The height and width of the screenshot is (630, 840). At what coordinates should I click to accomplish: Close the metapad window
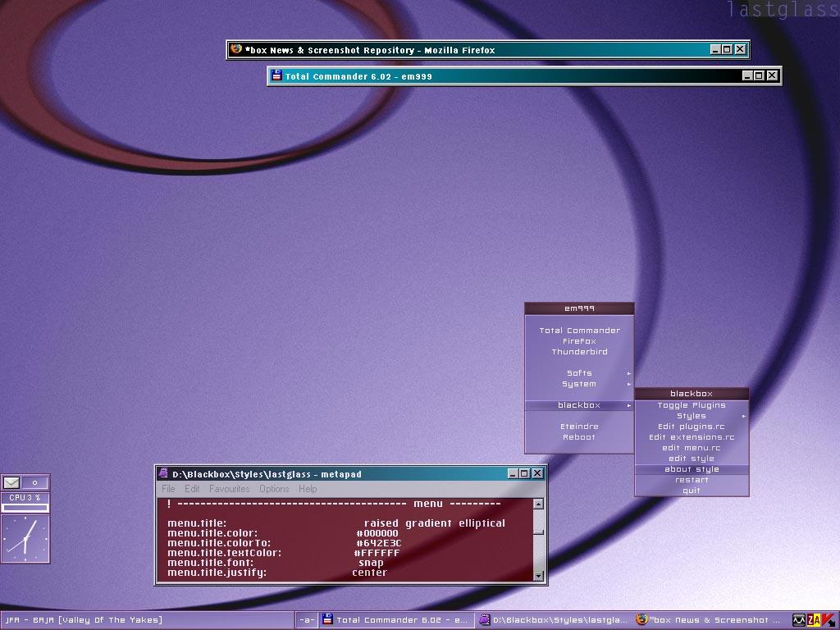click(x=537, y=473)
